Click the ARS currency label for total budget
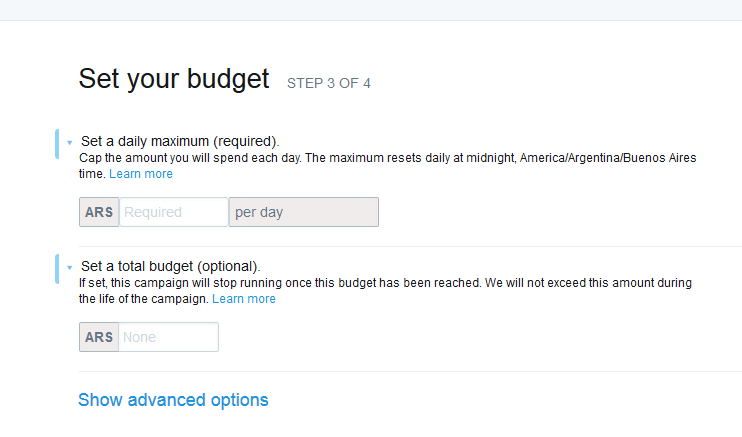Image resolution: width=742 pixels, height=437 pixels. click(100, 337)
